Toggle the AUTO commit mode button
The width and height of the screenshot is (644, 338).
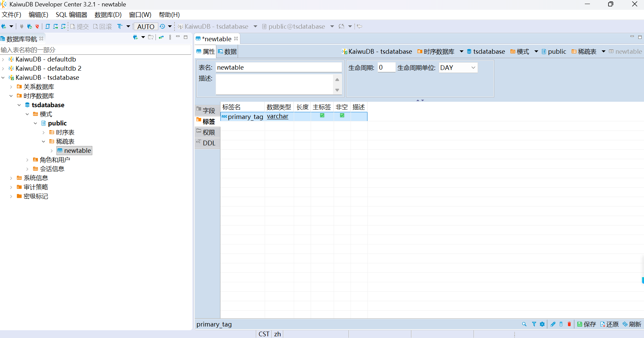click(146, 26)
